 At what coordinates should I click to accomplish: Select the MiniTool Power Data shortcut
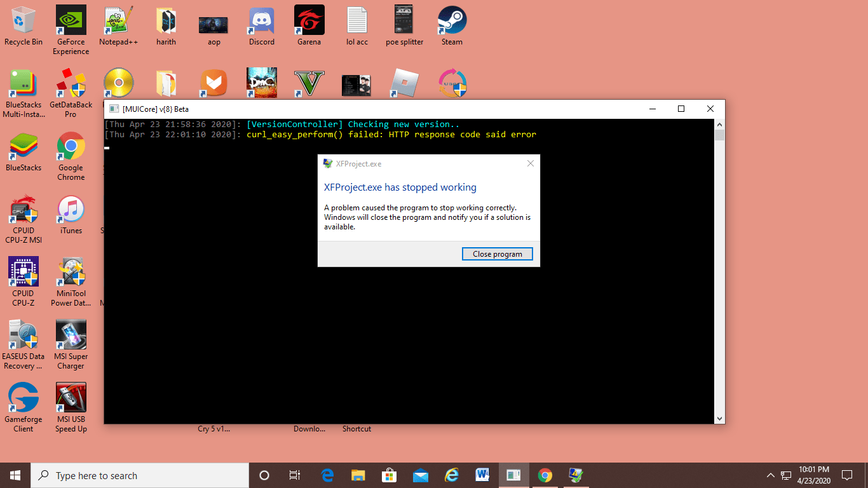pos(71,282)
